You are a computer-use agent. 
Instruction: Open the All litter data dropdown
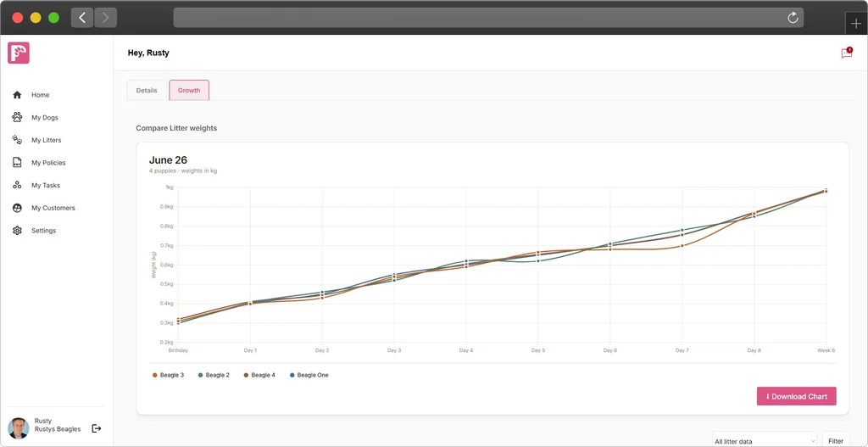point(764,441)
